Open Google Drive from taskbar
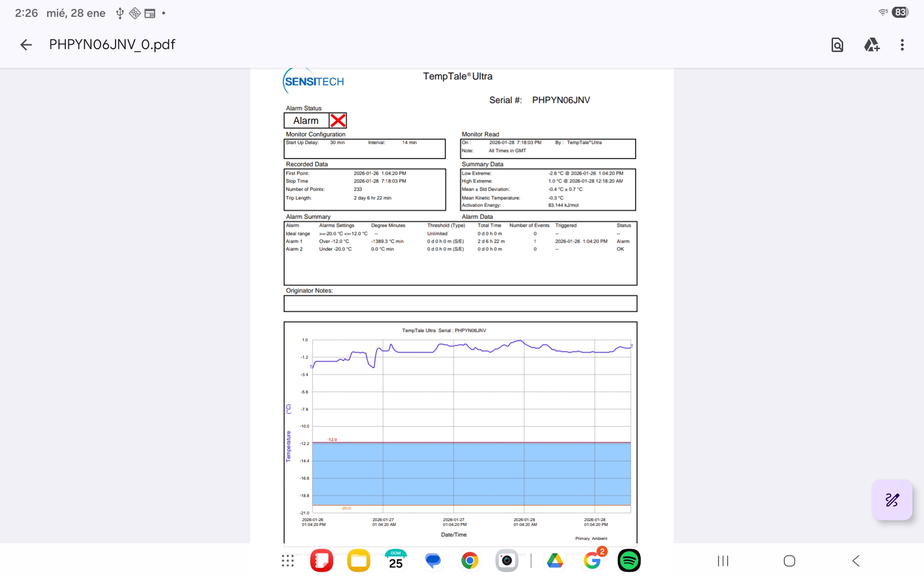The height and width of the screenshot is (578, 924). pyautogui.click(x=555, y=561)
